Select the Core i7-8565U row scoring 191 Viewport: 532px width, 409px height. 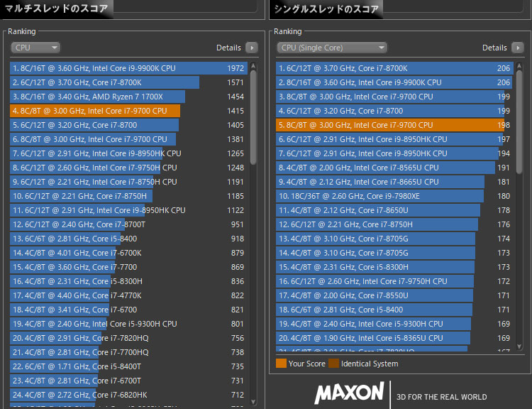[x=394, y=168]
